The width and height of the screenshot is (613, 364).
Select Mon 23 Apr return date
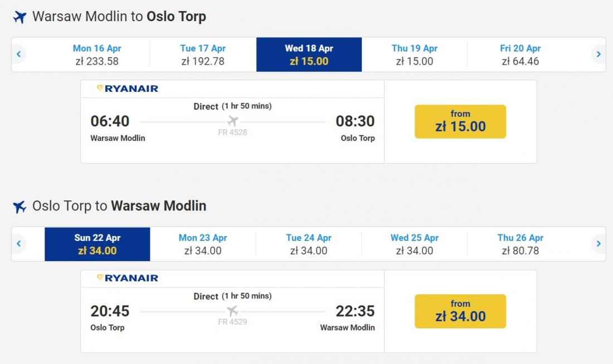203,244
